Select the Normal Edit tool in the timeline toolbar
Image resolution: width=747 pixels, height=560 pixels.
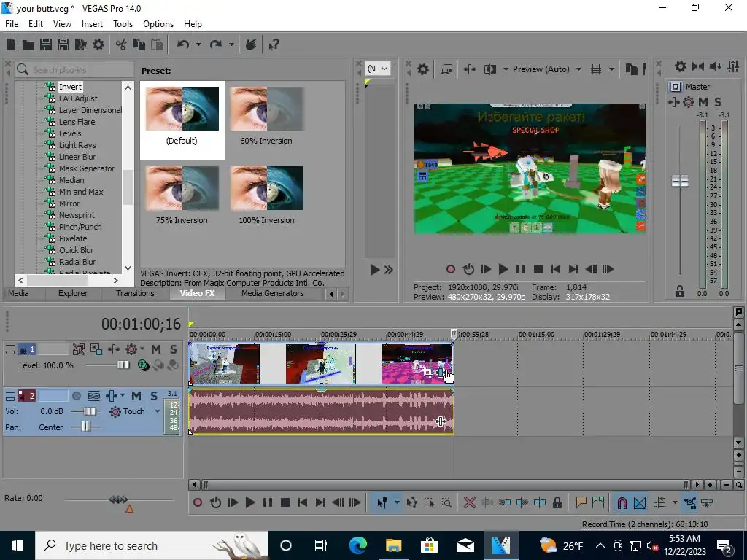coord(382,503)
